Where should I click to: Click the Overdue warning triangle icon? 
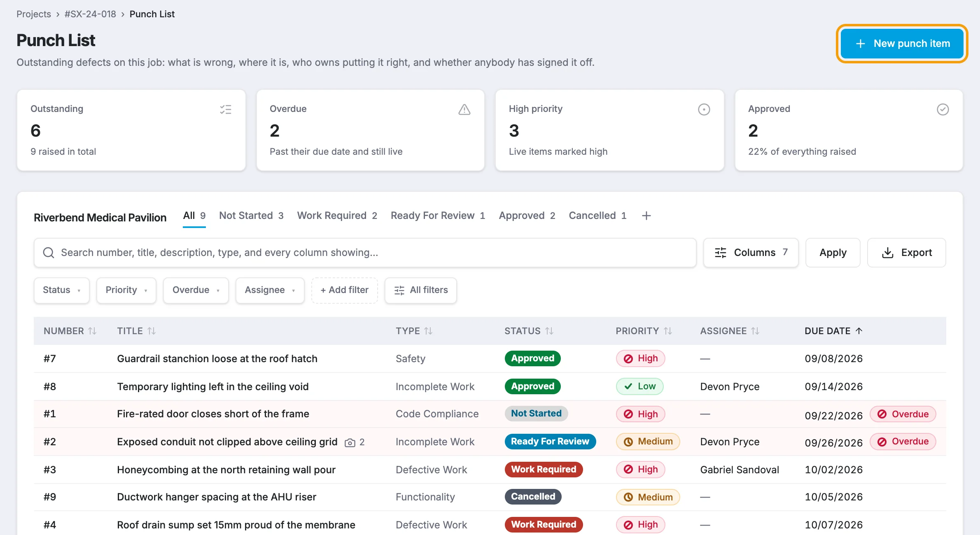pos(464,109)
